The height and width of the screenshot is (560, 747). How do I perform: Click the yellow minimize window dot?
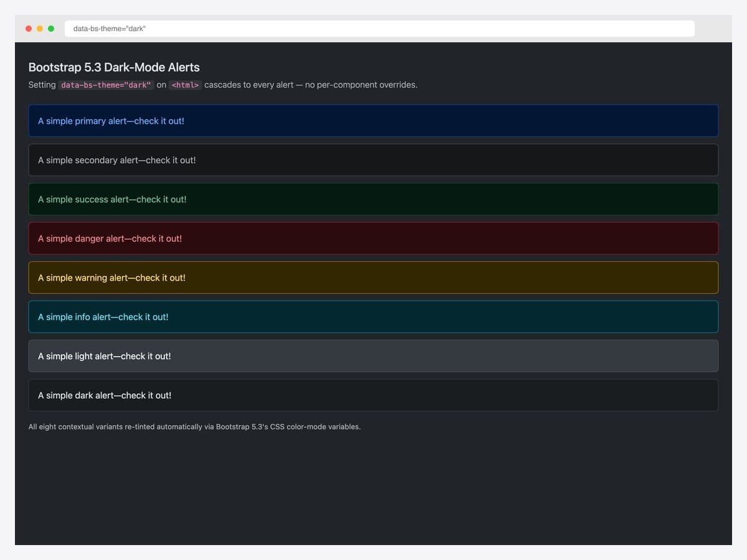point(40,29)
